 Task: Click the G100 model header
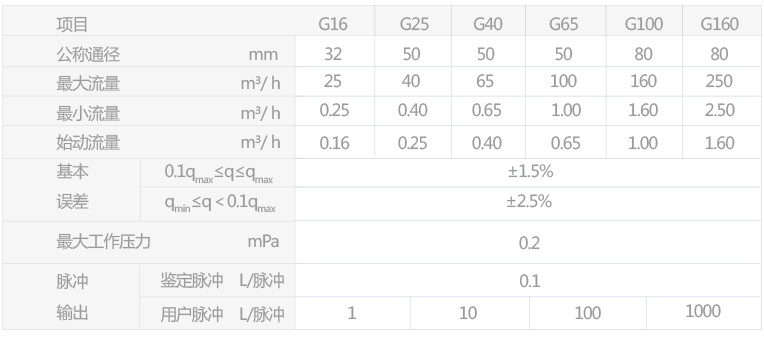pos(644,24)
